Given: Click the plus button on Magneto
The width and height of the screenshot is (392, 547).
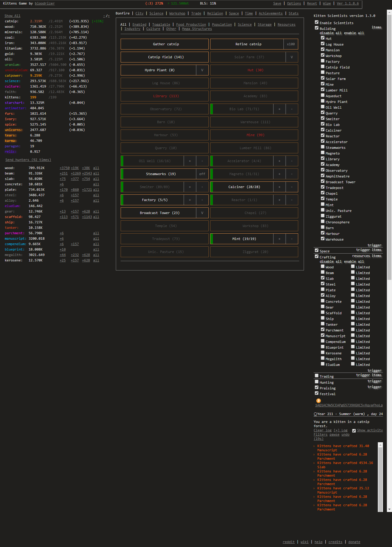Looking at the screenshot, I should [x=279, y=174].
